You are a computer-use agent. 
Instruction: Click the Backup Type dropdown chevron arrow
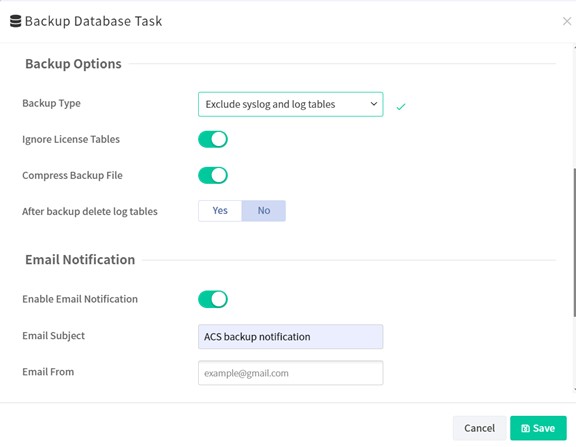374,104
